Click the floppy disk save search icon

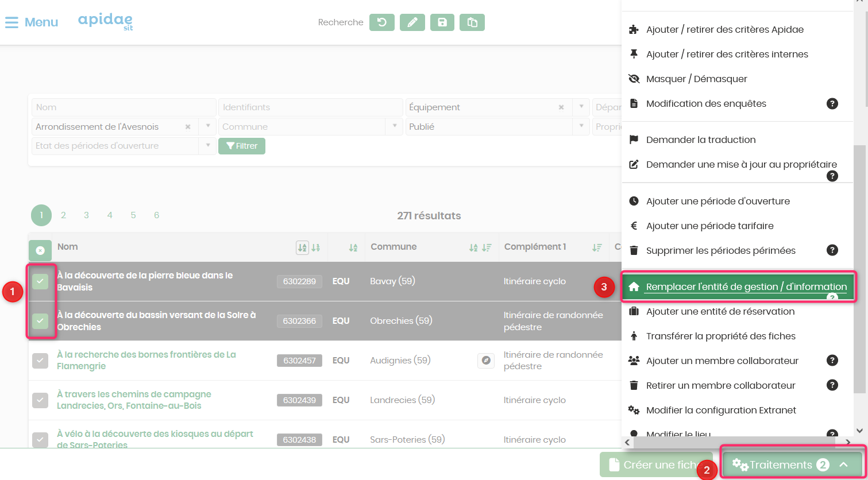point(442,22)
